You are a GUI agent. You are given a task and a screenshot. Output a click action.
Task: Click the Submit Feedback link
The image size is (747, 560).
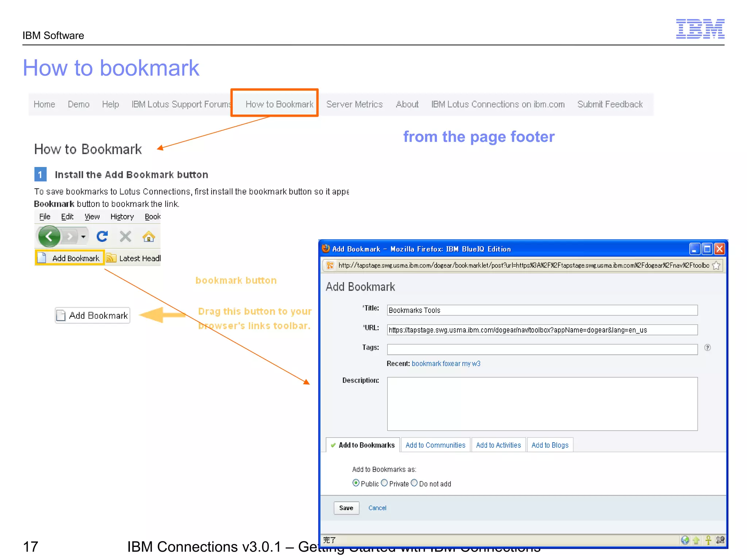click(610, 104)
